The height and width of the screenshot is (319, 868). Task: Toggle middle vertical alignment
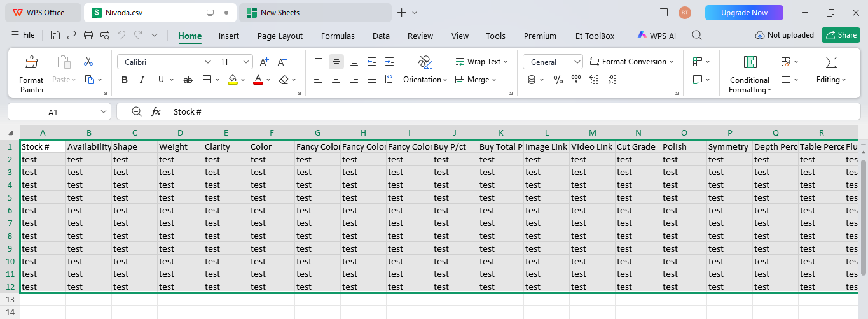point(336,62)
